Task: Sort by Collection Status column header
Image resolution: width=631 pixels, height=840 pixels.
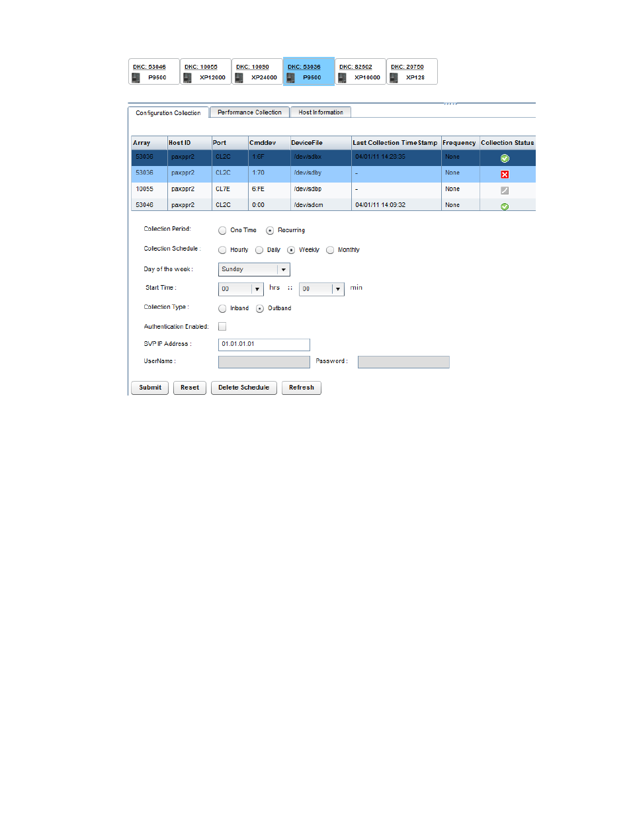Action: [x=507, y=143]
